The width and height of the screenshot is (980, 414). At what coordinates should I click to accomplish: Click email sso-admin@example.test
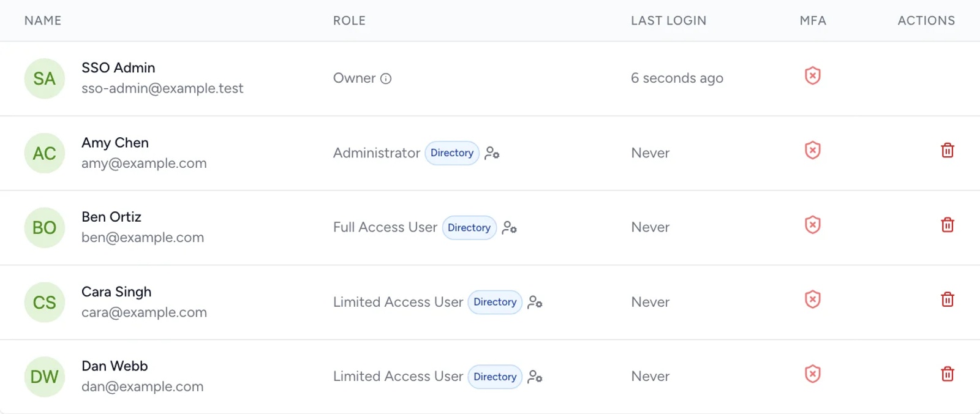[x=162, y=88]
